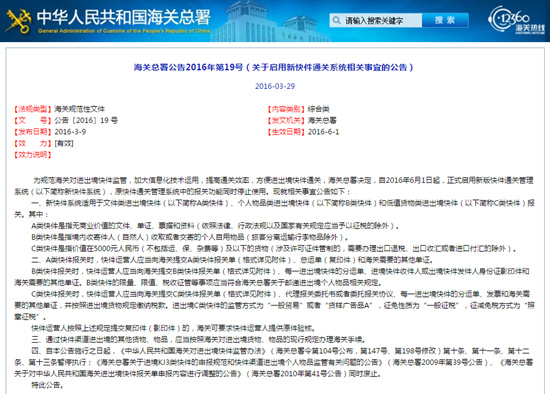
Task: Click the line starting C类快件是指价值在5000元人民币
Action: (274, 248)
